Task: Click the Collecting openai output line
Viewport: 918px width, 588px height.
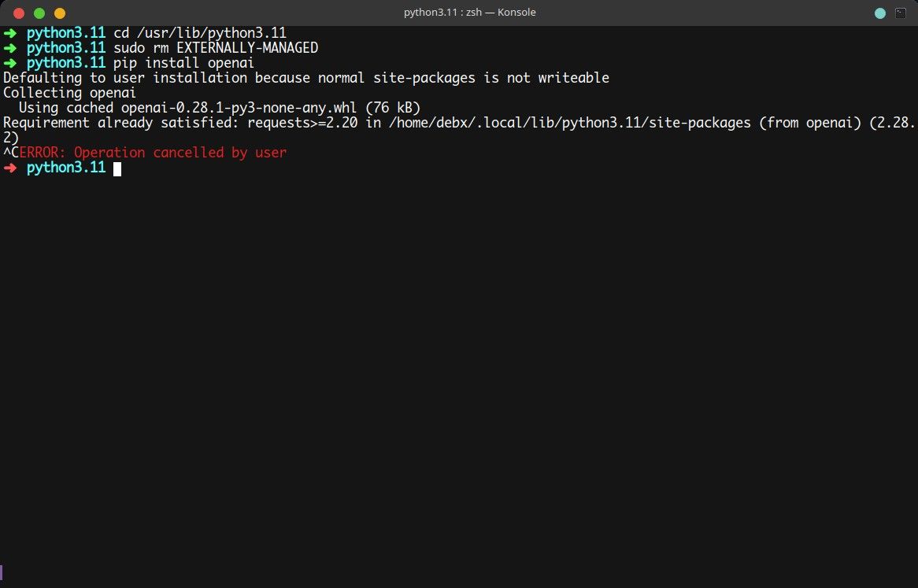Action: [x=68, y=92]
